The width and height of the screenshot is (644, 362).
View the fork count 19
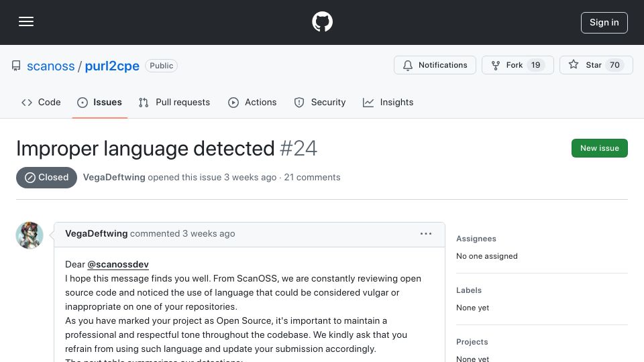point(535,65)
